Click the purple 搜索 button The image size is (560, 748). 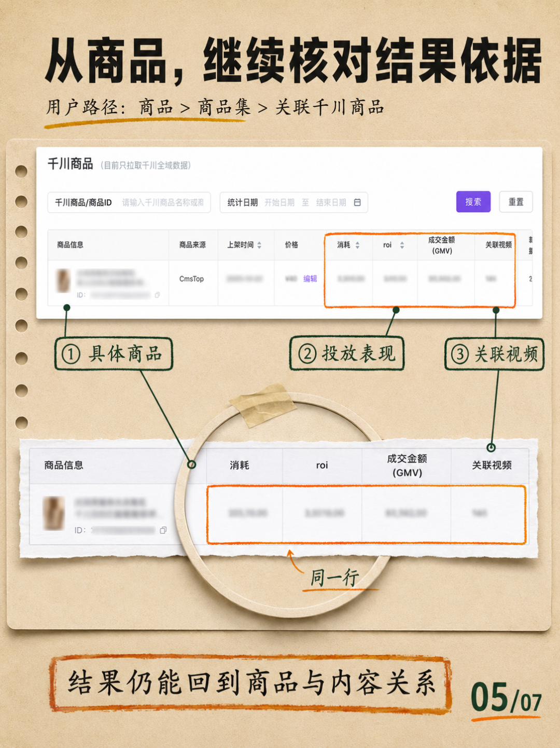473,202
